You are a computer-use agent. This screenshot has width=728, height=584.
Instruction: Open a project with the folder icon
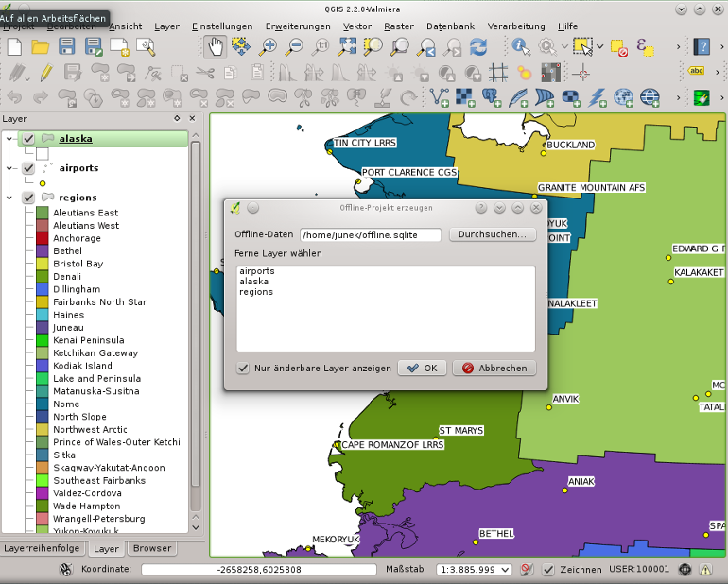pos(41,47)
